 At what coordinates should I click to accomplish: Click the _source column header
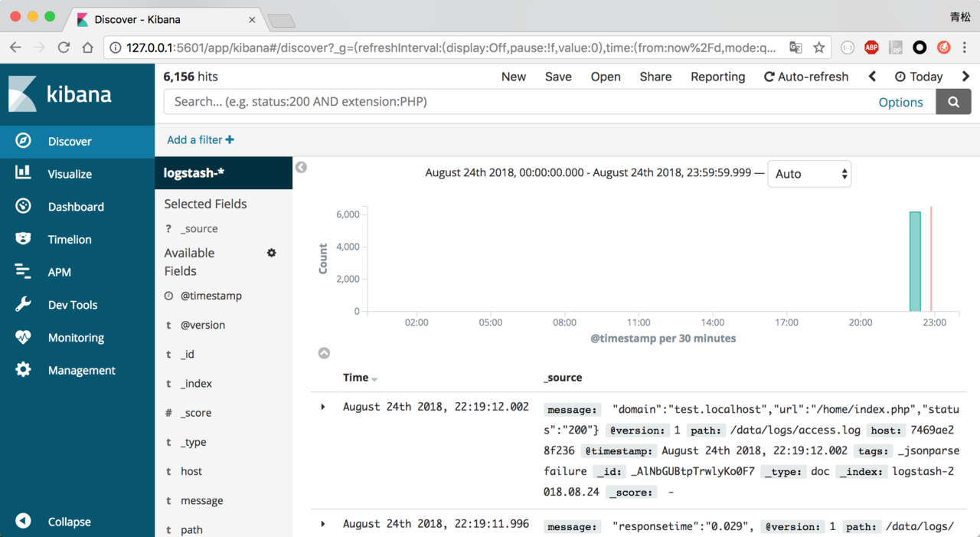click(x=563, y=377)
